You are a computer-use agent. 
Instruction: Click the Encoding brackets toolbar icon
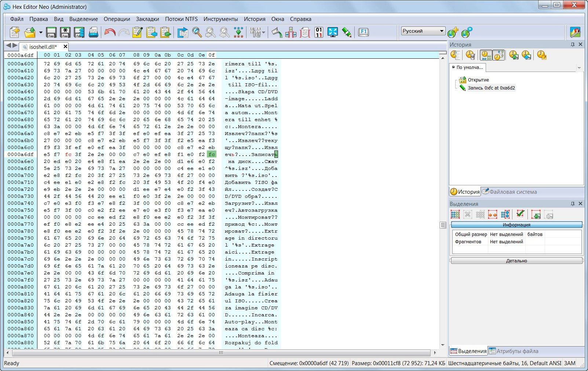305,32
